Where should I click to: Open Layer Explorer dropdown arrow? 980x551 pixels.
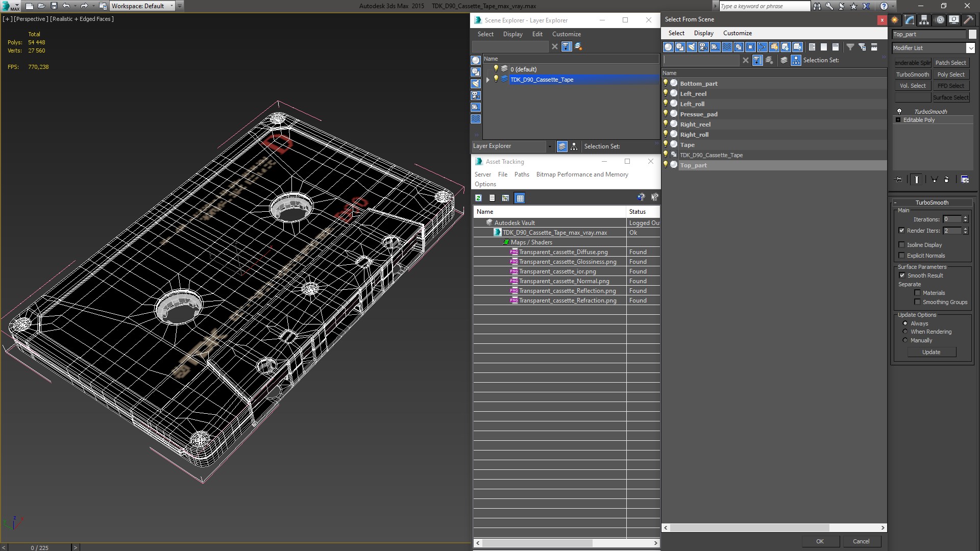tap(550, 146)
